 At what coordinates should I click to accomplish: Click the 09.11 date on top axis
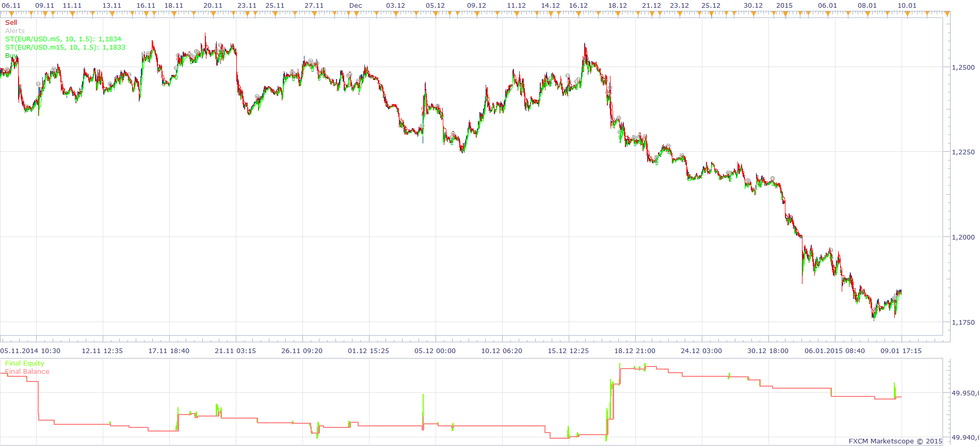click(x=44, y=6)
